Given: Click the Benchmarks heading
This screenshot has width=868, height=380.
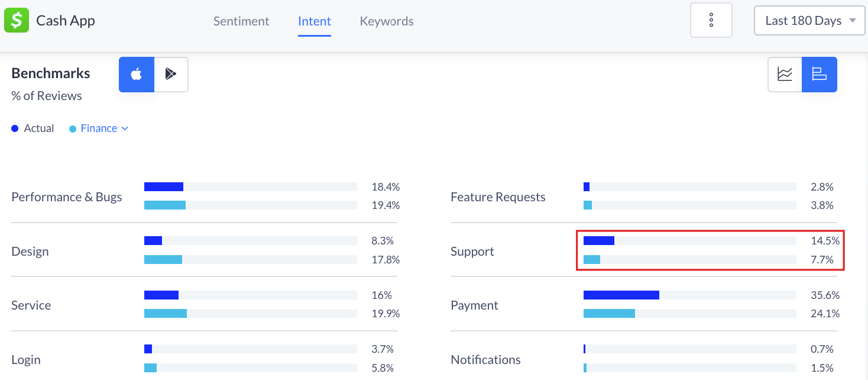Looking at the screenshot, I should (51, 73).
